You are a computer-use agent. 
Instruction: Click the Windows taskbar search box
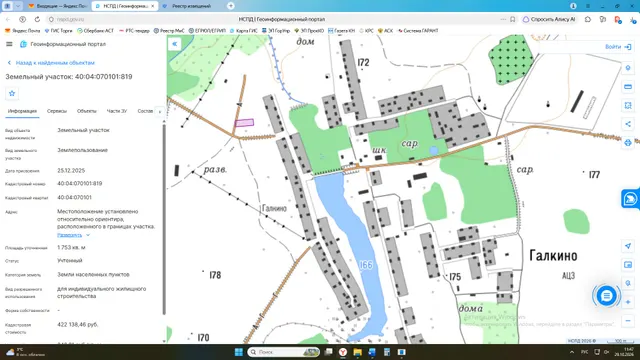[284, 352]
